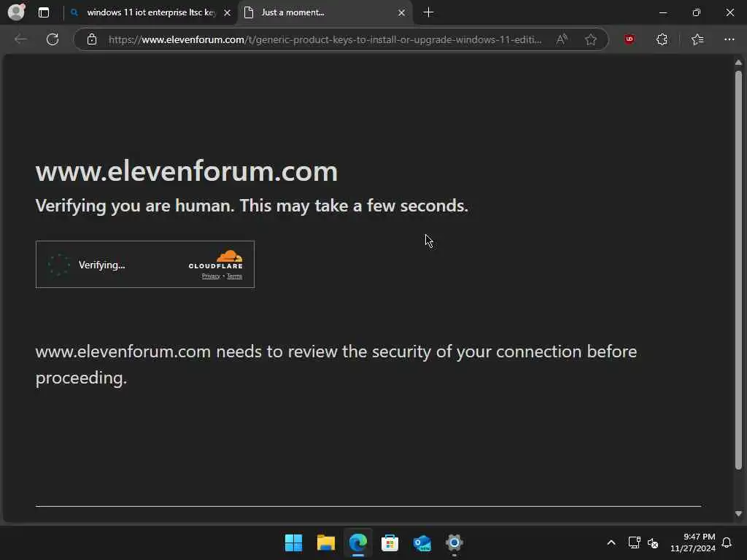Open the Windows Start menu
Screen dimensions: 747x560
[293, 542]
